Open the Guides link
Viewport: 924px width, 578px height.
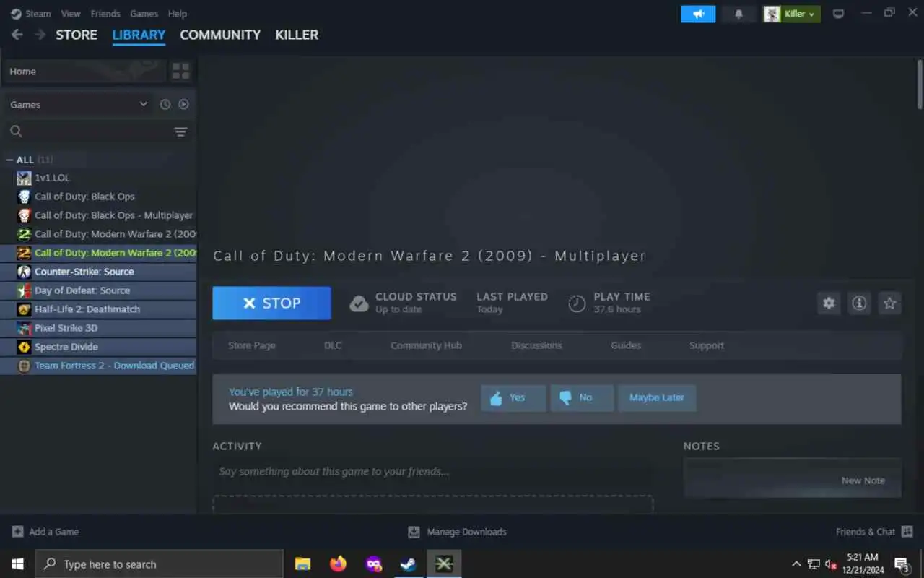pos(626,345)
